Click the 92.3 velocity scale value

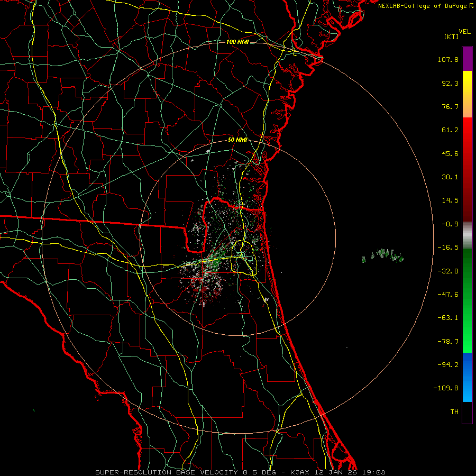450,83
